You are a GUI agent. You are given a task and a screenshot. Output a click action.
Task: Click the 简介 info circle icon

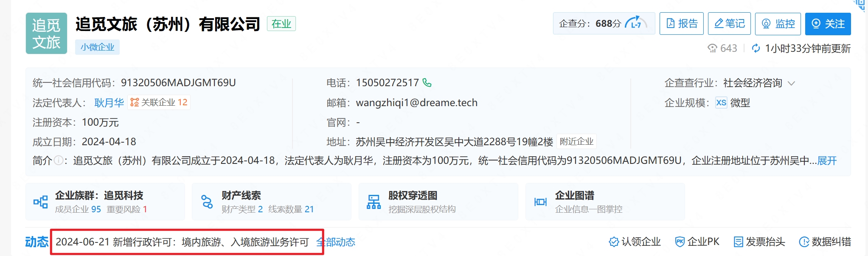pyautogui.click(x=59, y=160)
